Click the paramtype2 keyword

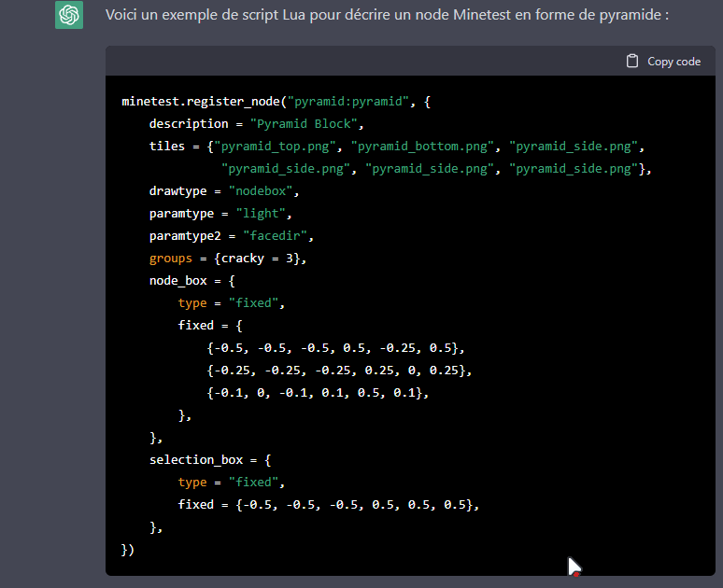click(185, 236)
